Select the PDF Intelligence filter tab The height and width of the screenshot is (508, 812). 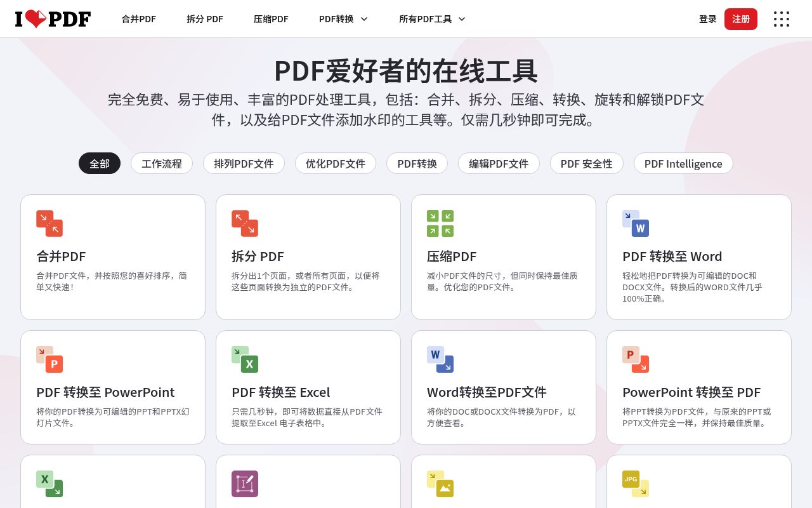tap(683, 163)
